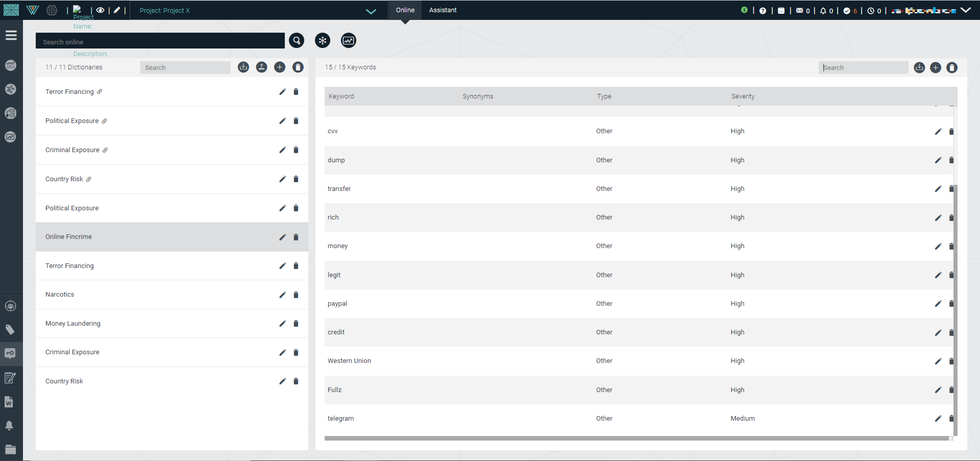980x461 pixels.
Task: Open the help question mark icon
Action: pos(763,11)
